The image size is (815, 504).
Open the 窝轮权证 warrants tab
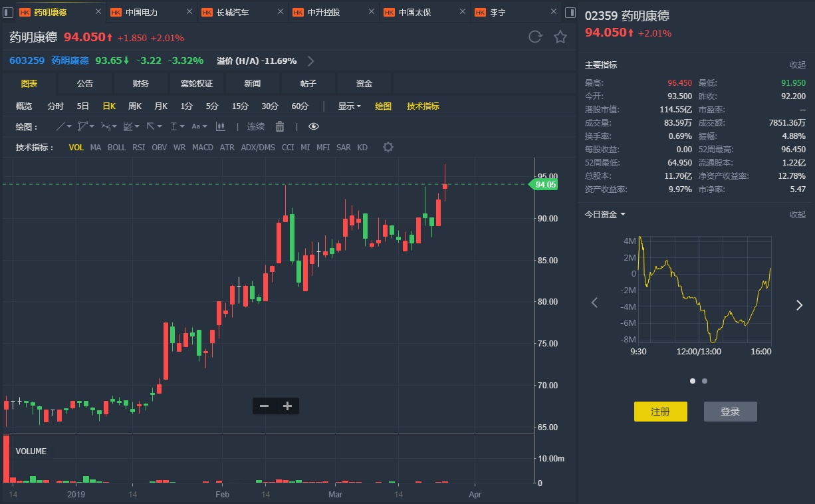tap(197, 84)
